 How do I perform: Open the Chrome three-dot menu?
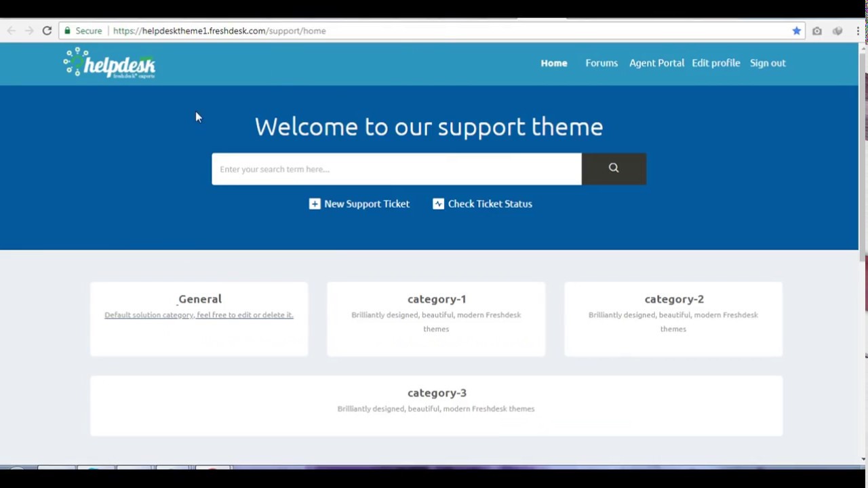858,30
